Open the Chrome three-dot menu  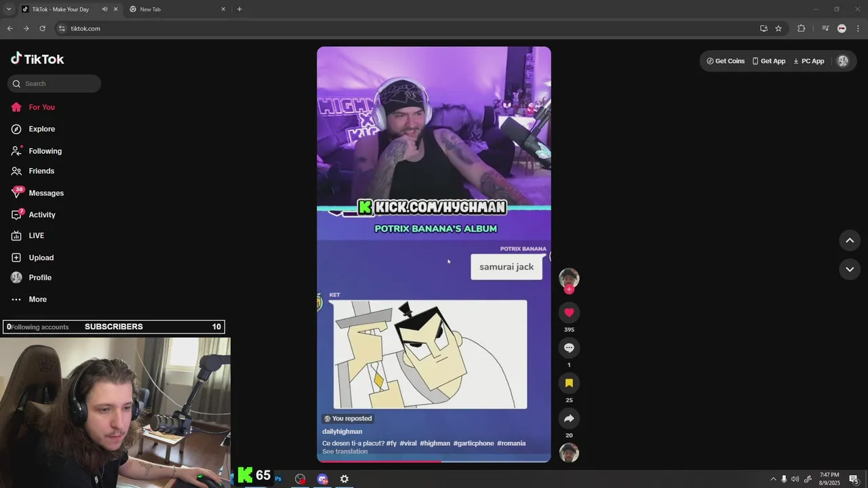tap(858, 28)
